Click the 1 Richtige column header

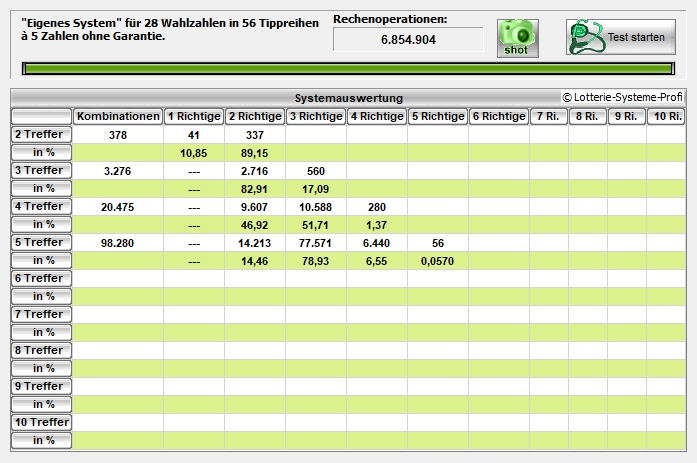click(194, 116)
